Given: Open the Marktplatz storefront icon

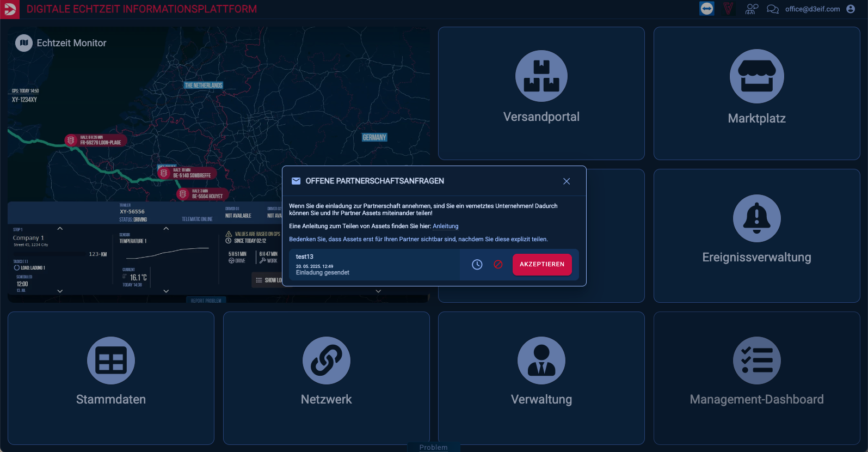Looking at the screenshot, I should (756, 76).
